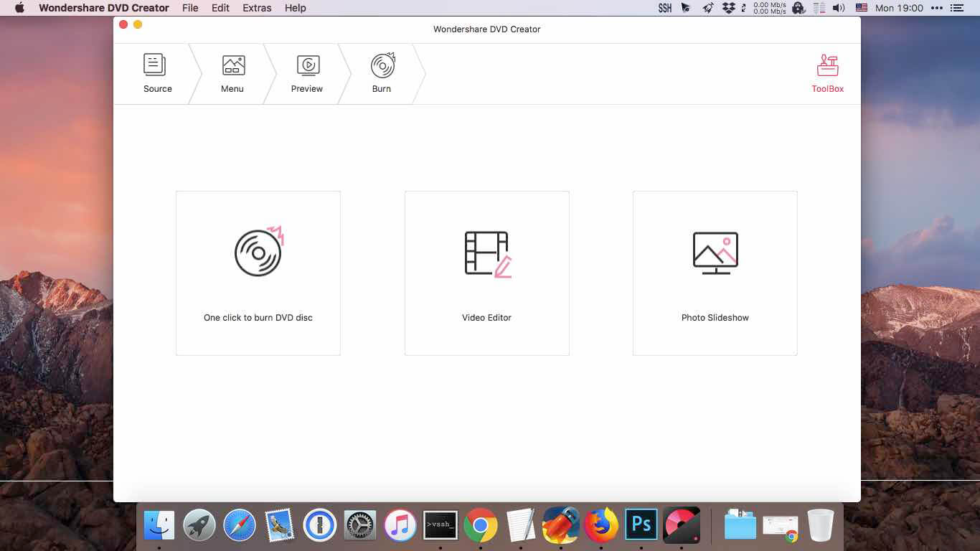Open the Edit menu

click(x=220, y=8)
